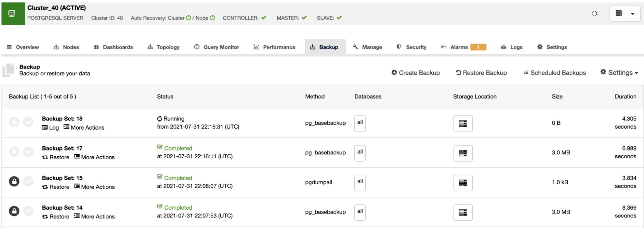Click the 'Backup Set: 18' title
Viewport: 644px width, 229px height.
pos(62,119)
